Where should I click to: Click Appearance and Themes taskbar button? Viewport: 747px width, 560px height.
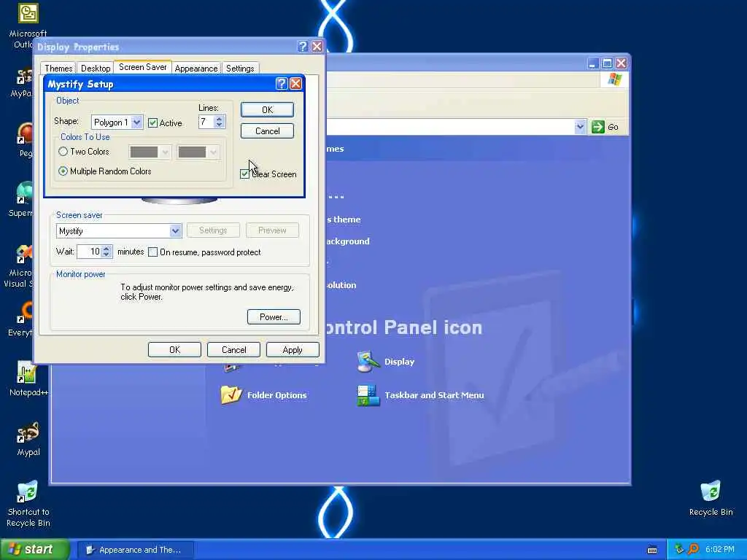click(135, 550)
